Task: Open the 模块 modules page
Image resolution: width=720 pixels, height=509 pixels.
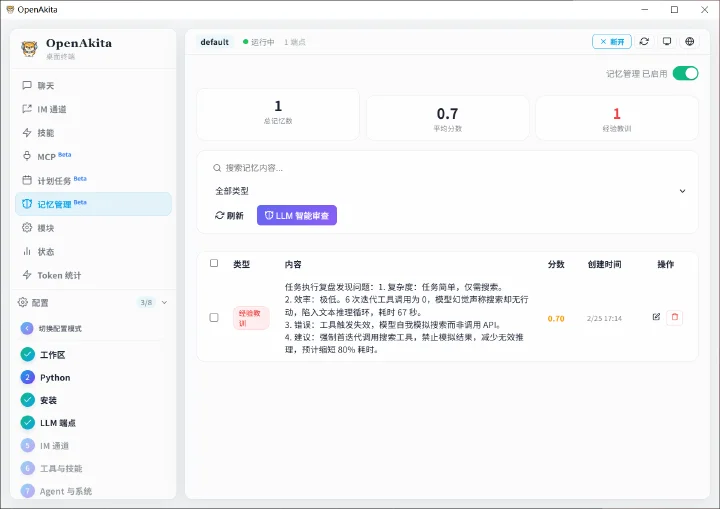Action: click(93, 228)
